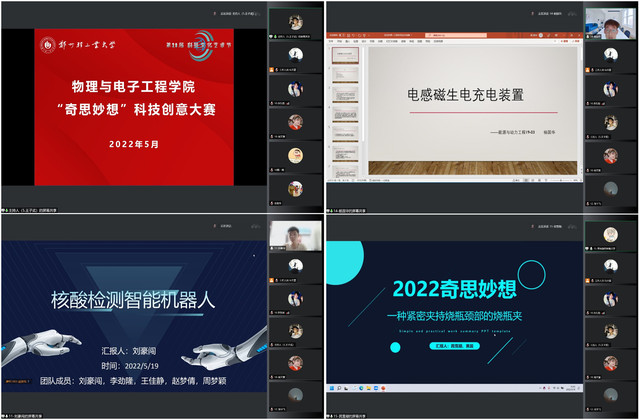Screen dimensions: 639x420
Task: Select top participant avatar beside the red slide
Action: (x=294, y=22)
